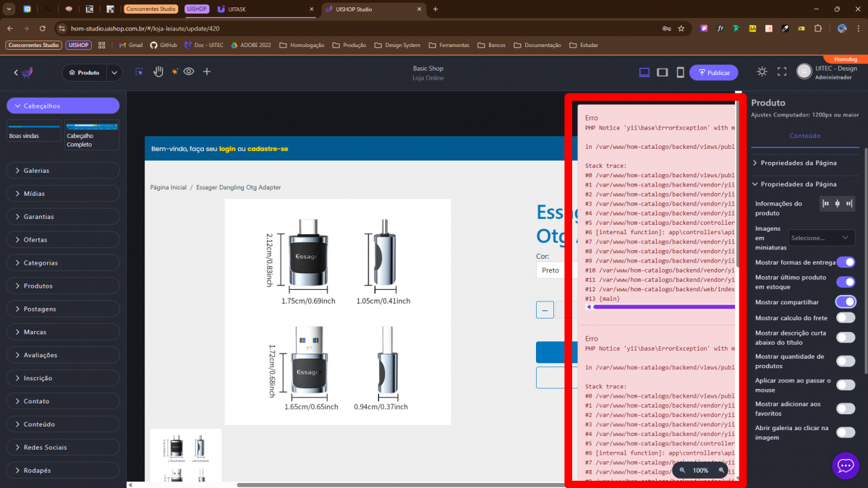This screenshot has height=488, width=868.
Task: Click the Publicar button
Action: click(713, 72)
